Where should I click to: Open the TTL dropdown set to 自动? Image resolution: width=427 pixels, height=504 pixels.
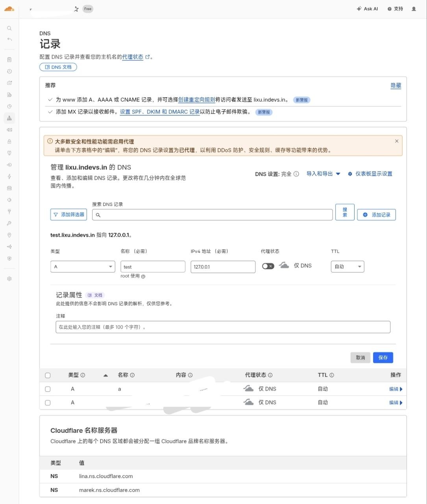[348, 267]
